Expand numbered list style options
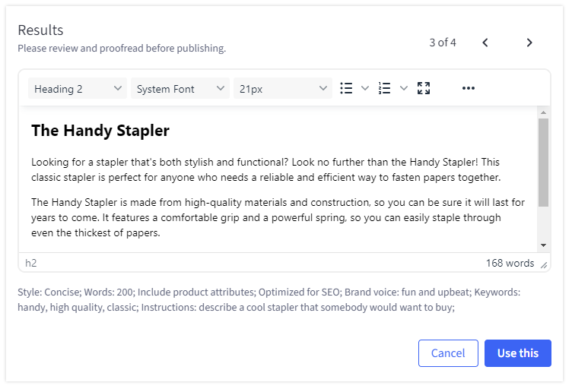This screenshot has height=392, width=572. (404, 89)
